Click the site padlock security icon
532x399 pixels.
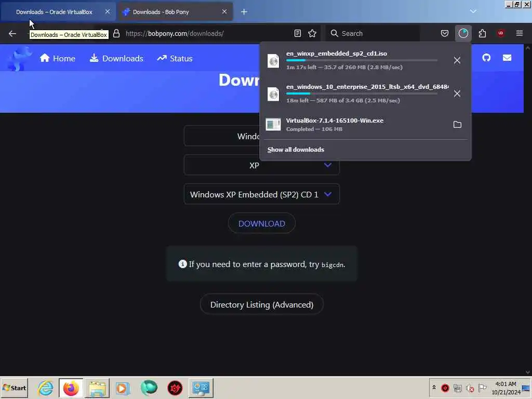tap(116, 33)
